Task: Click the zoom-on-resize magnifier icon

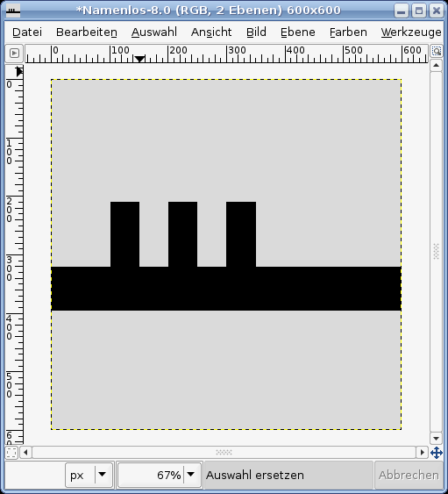Action: point(437,52)
